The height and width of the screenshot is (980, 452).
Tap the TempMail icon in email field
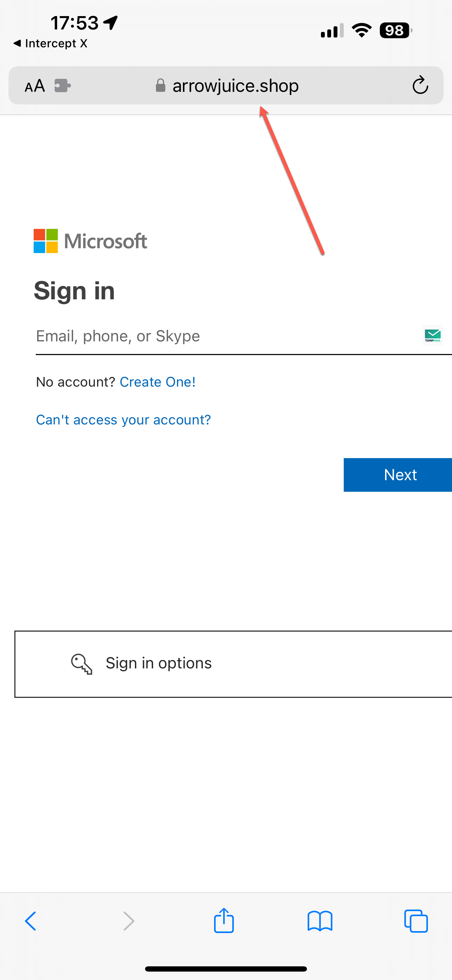coord(433,335)
